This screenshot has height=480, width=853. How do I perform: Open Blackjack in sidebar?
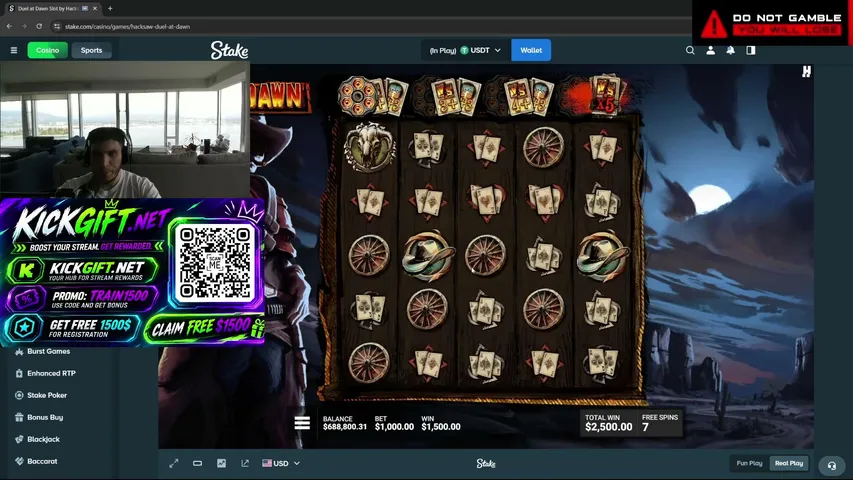pyautogui.click(x=43, y=439)
